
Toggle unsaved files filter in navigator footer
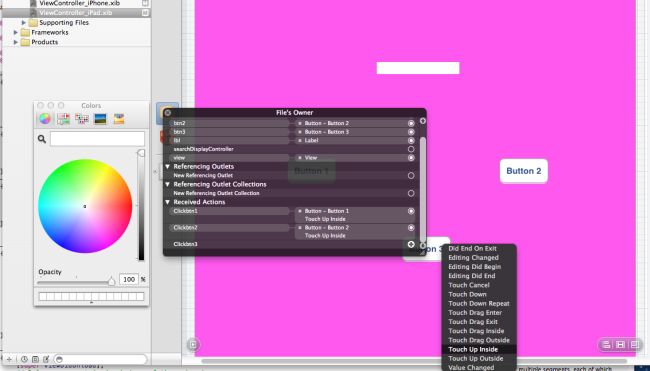coord(46,359)
